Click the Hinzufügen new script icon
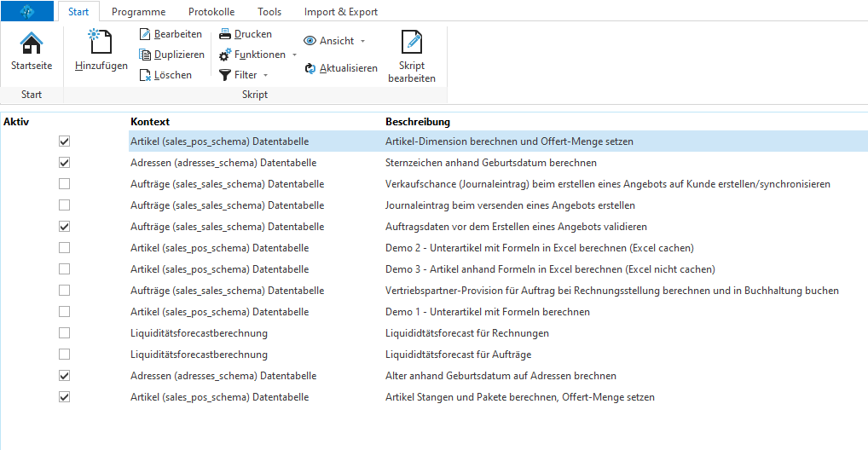The image size is (868, 450). [x=101, y=42]
